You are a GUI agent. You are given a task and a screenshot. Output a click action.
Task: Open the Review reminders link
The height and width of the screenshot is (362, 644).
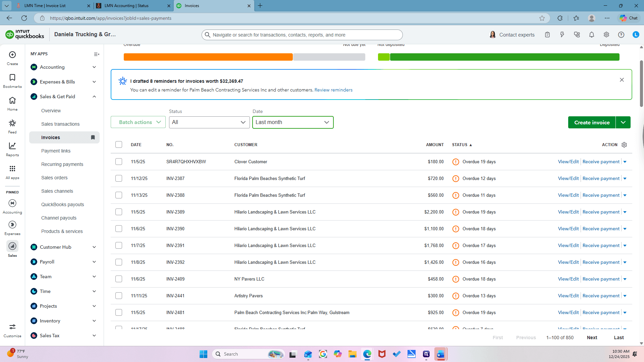pyautogui.click(x=333, y=90)
